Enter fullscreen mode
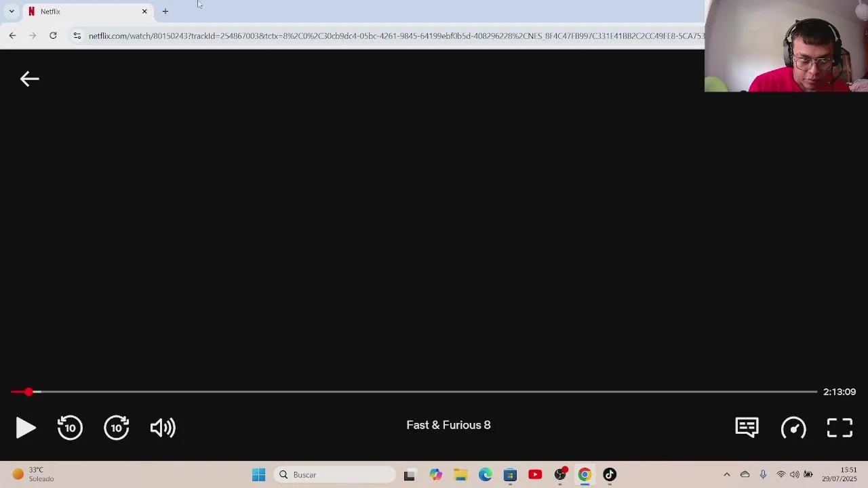The image size is (868, 488). [x=840, y=428]
